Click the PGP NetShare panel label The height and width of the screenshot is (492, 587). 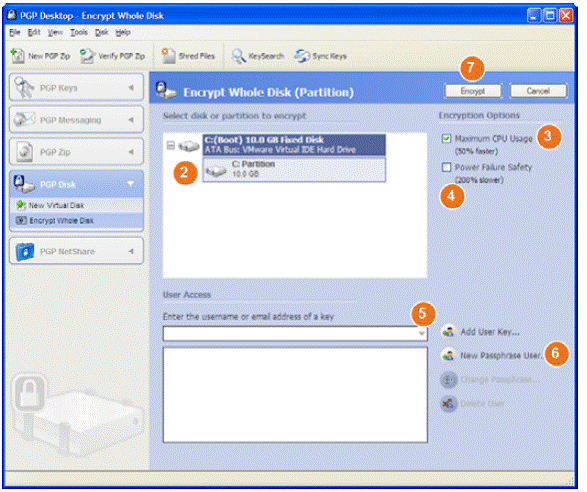[67, 252]
